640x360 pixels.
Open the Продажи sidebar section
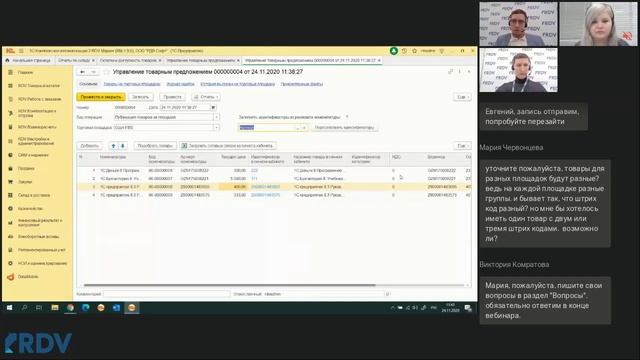(26, 169)
